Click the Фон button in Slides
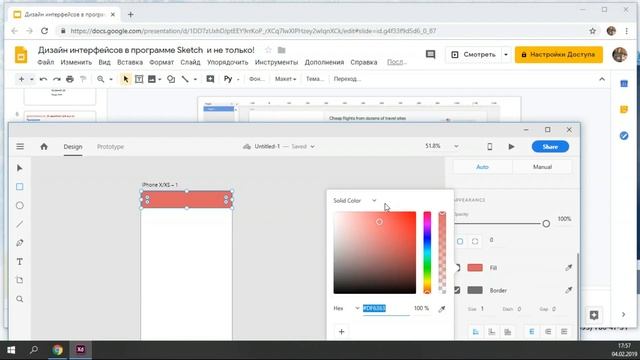Viewport: 640px width, 360px height. 257,79
